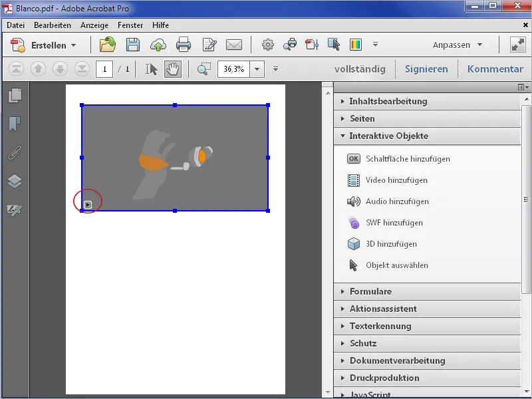Go to previous page up-arrow icon

[38, 69]
